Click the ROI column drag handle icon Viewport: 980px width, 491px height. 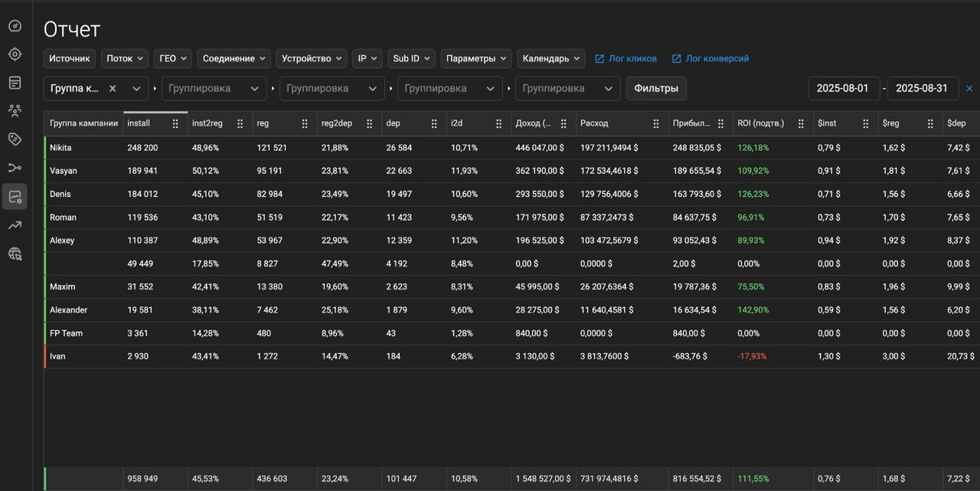pos(801,123)
